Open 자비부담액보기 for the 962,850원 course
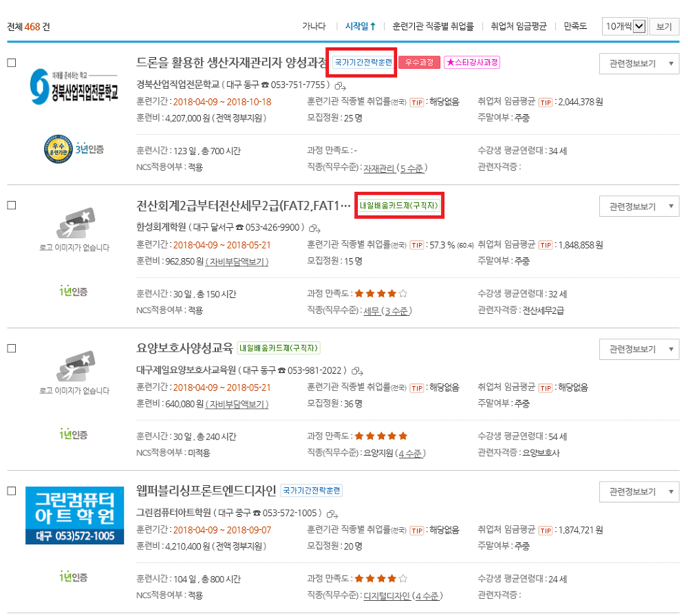Image resolution: width=688 pixels, height=616 pixels. (x=237, y=262)
